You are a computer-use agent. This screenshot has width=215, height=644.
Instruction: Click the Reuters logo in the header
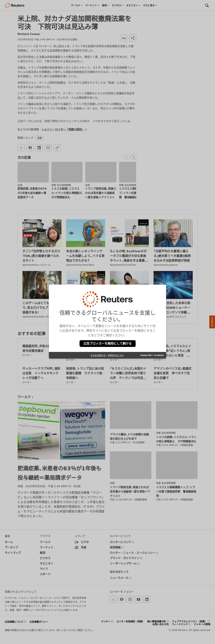click(x=15, y=5)
